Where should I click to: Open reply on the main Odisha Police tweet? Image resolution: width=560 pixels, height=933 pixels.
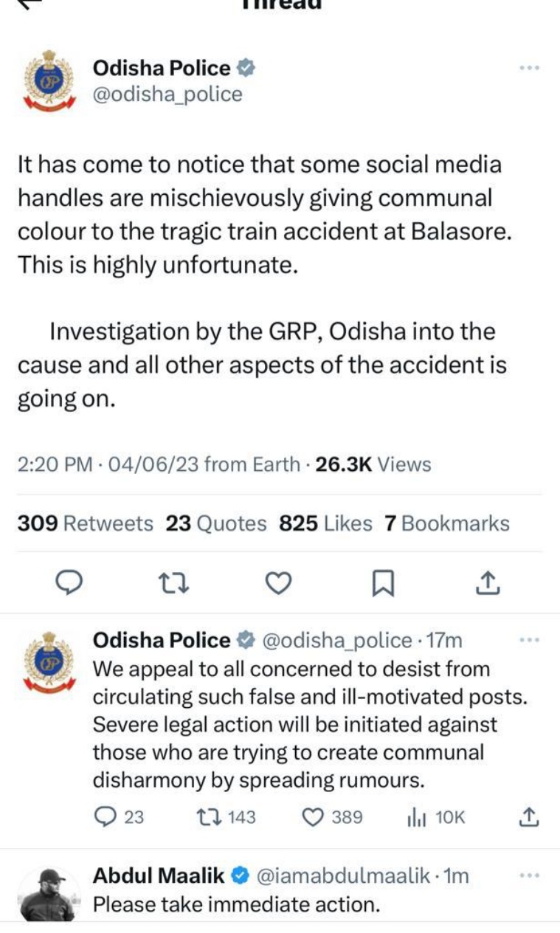(x=69, y=584)
